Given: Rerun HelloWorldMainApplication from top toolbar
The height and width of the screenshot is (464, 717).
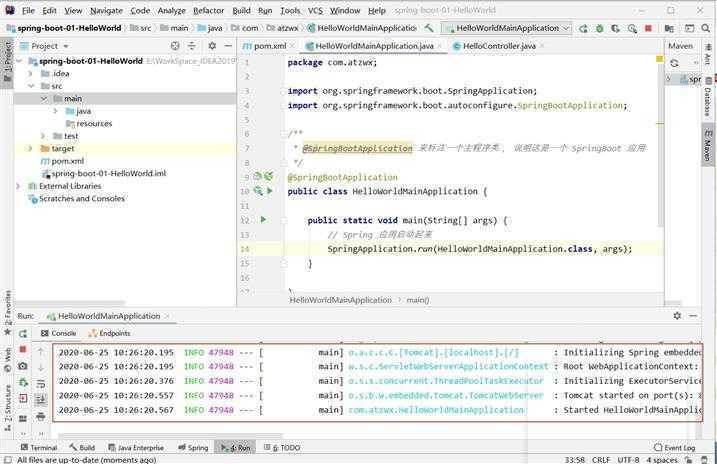Looking at the screenshot, I should [583, 28].
